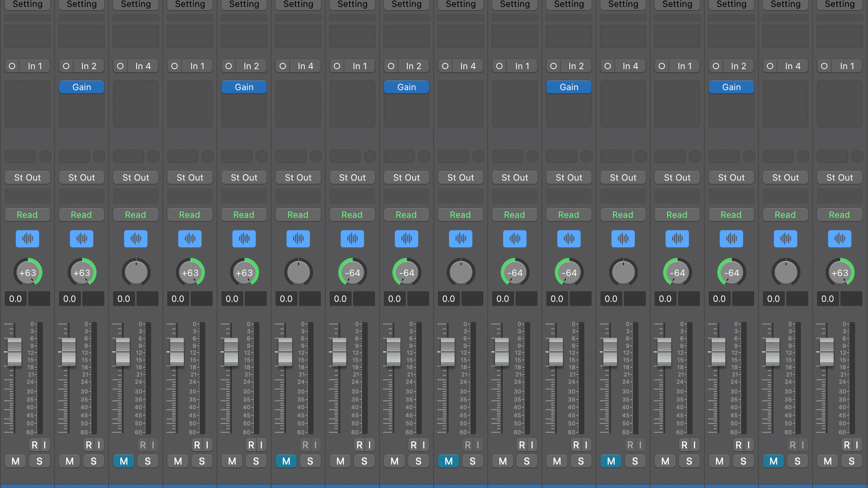Solo the last channel strip
Viewport: 868px width, 488px height.
point(851,461)
